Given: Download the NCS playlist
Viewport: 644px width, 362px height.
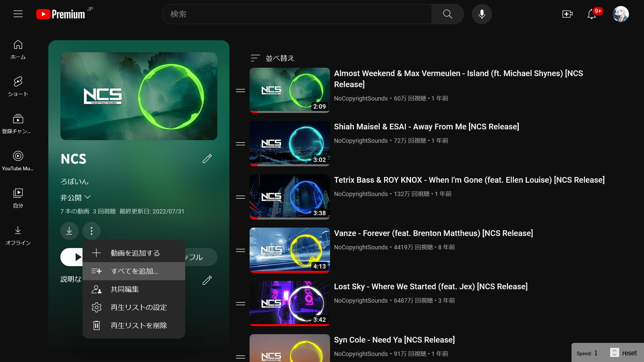Looking at the screenshot, I should [69, 231].
